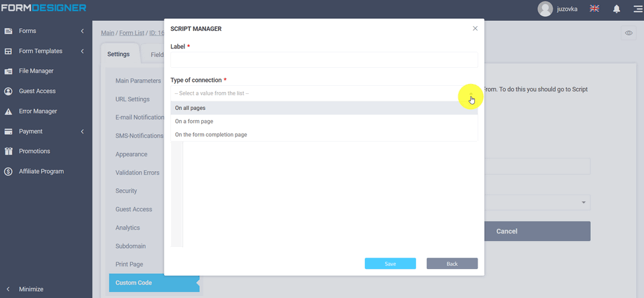Expand the Payment submenu chevron
The width and height of the screenshot is (644, 298).
[x=82, y=132]
